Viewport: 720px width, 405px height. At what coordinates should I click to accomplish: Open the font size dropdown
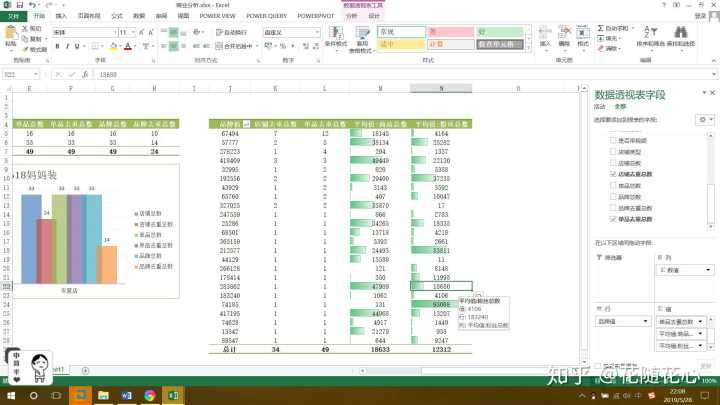coord(134,32)
